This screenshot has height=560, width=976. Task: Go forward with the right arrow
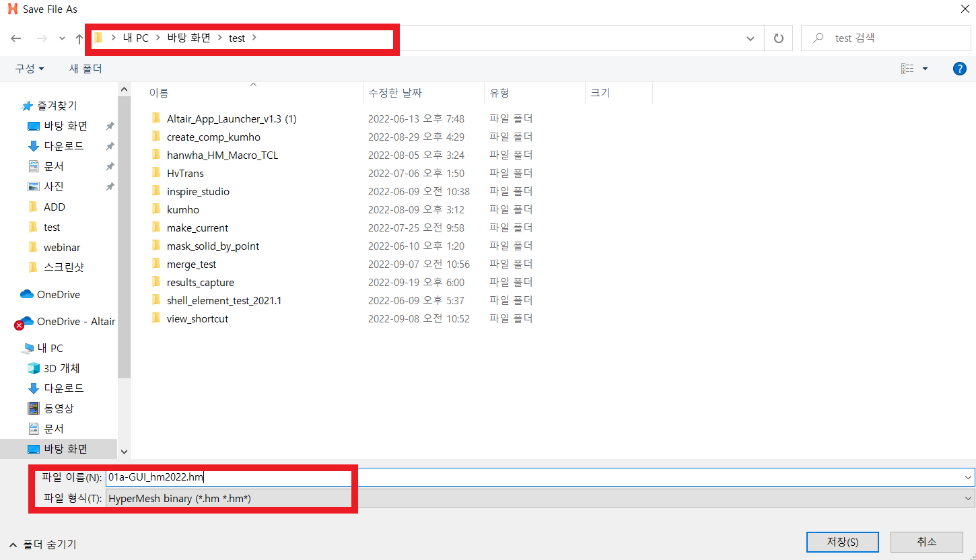(42, 38)
